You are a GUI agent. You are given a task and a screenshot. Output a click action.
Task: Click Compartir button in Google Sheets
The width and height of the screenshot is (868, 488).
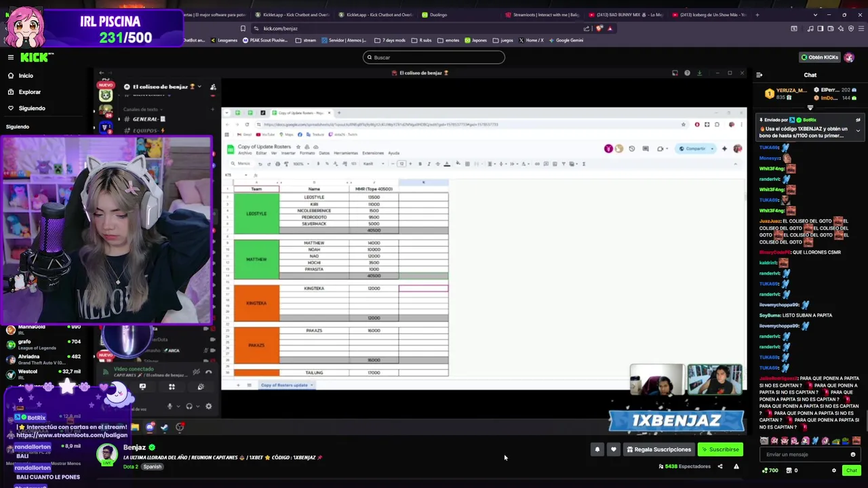click(692, 148)
